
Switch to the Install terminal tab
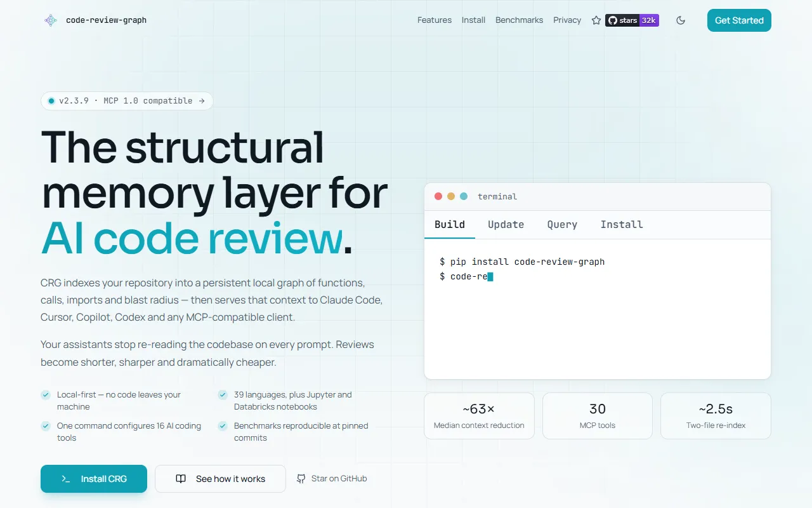pos(622,225)
